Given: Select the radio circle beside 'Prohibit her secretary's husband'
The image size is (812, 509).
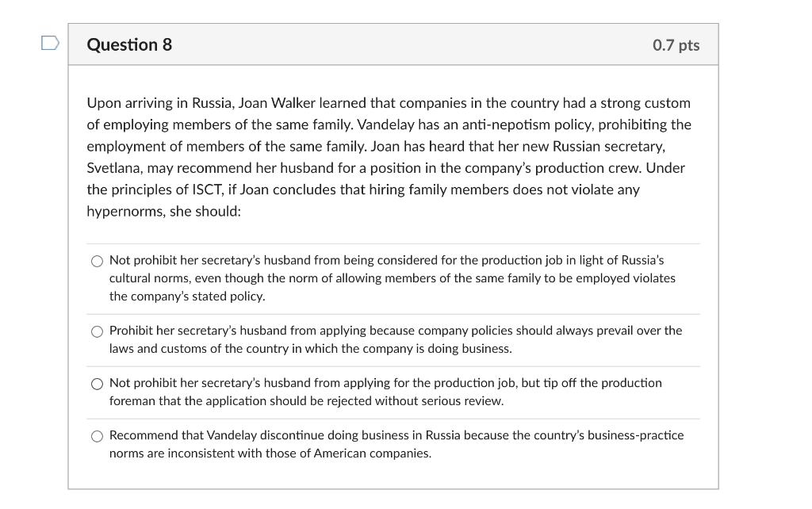Looking at the screenshot, I should click(97, 331).
